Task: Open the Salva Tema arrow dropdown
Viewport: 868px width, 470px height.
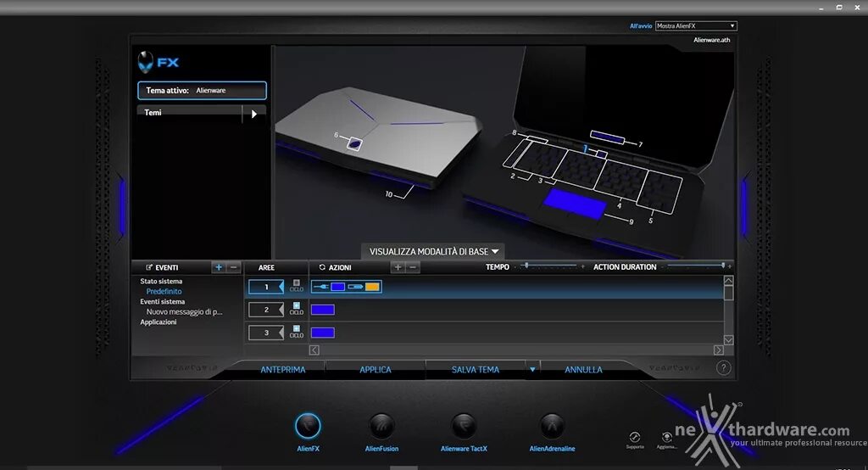Action: tap(532, 369)
